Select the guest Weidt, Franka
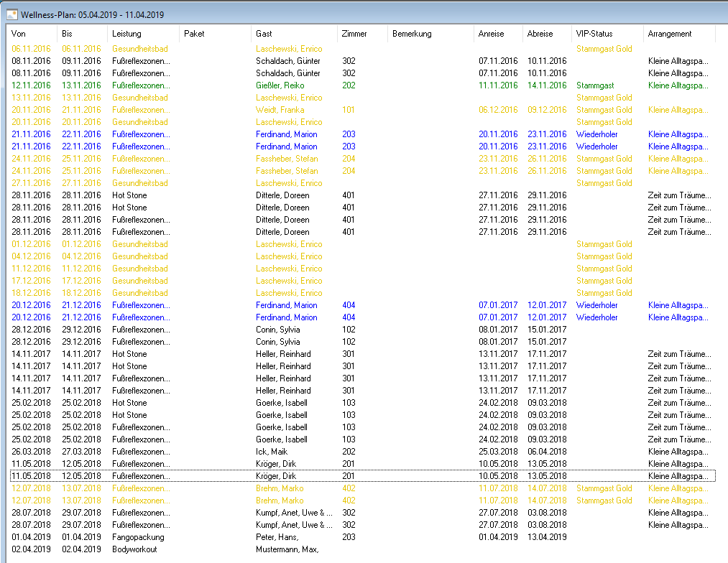728x563 pixels. pyautogui.click(x=280, y=110)
